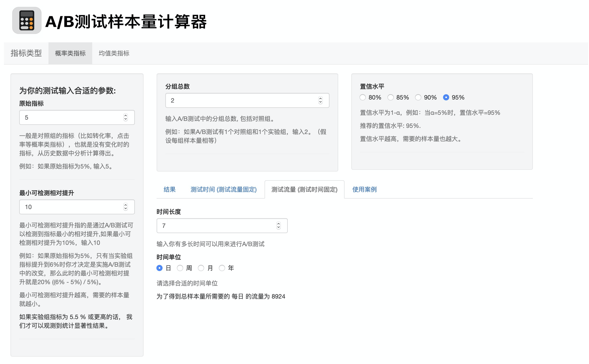
Task: Select the 90% confidence level
Action: click(x=418, y=97)
